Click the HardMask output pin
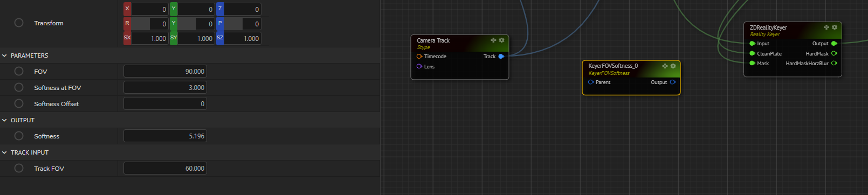This screenshot has width=868, height=195. [x=834, y=54]
